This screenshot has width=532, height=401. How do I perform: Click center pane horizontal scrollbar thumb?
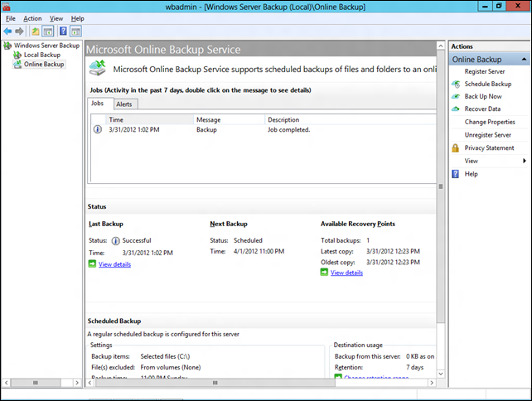(x=215, y=383)
